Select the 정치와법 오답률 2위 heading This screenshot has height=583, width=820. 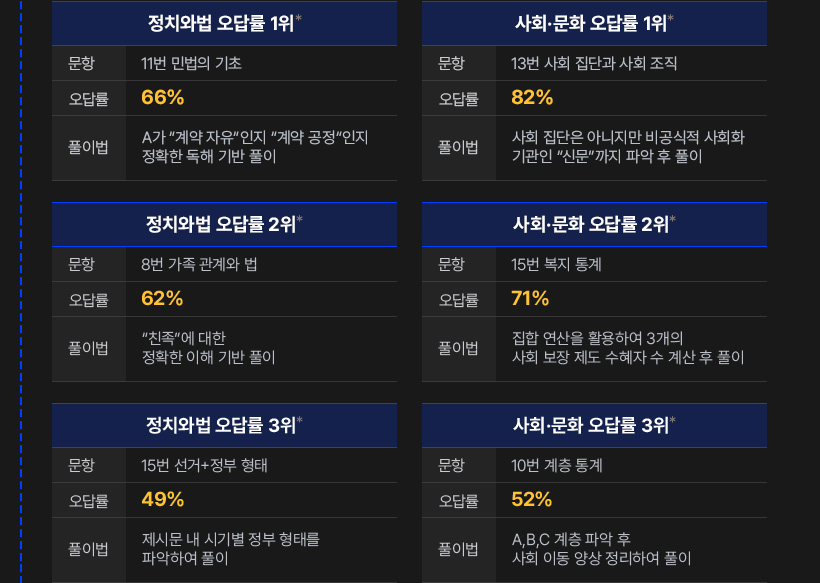(x=223, y=225)
